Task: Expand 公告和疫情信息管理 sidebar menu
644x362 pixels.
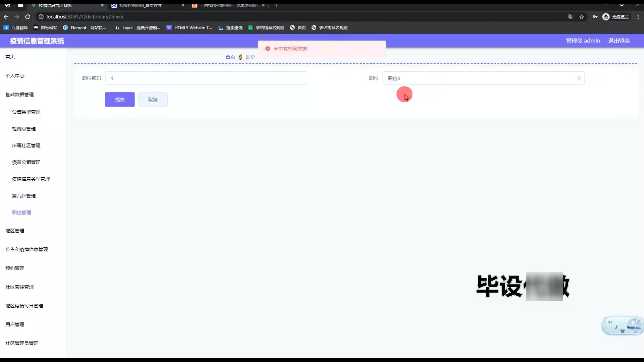Action: 33,249
